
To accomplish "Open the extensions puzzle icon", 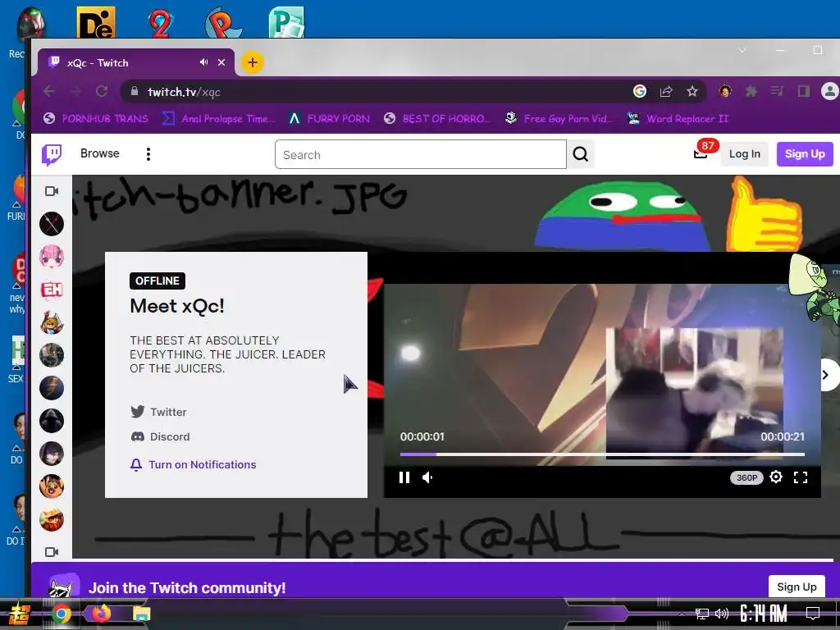I will (751, 92).
